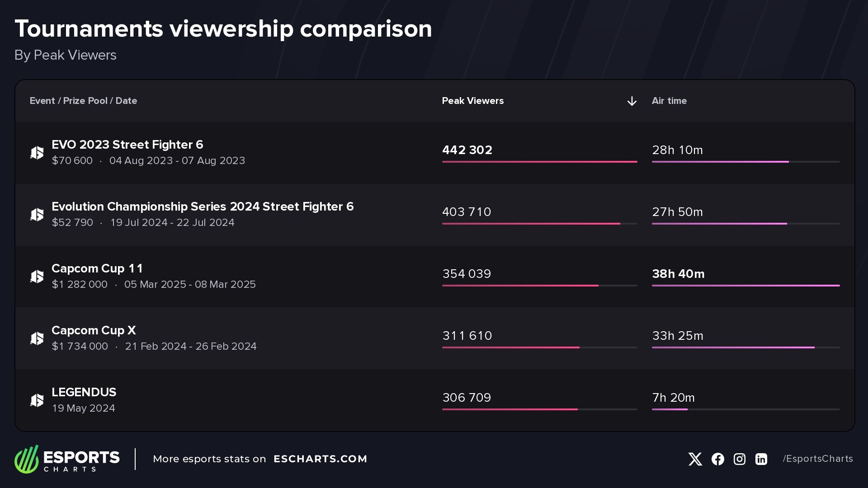Click game icon next to Capcom Cup X
Image resolution: width=868 pixels, height=488 pixels.
[x=37, y=338]
